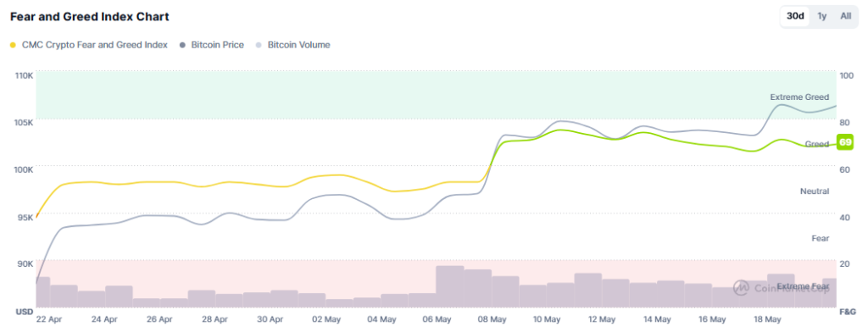The width and height of the screenshot is (868, 332).
Task: Click the 95K price axis label
Action: click(26, 217)
